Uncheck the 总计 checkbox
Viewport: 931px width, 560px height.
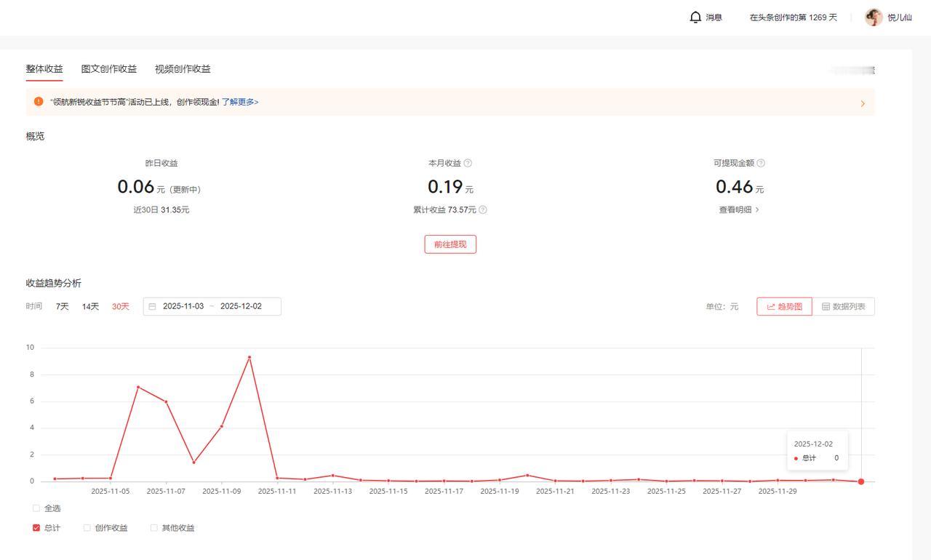pos(36,528)
